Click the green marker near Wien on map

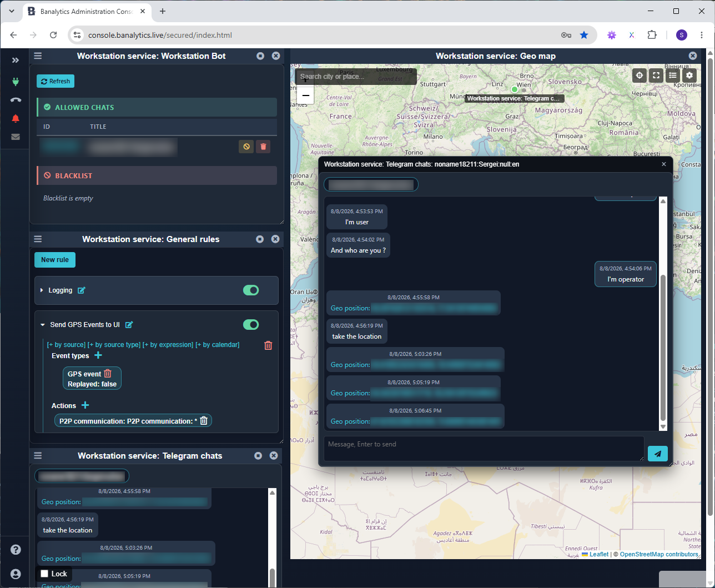pyautogui.click(x=514, y=89)
